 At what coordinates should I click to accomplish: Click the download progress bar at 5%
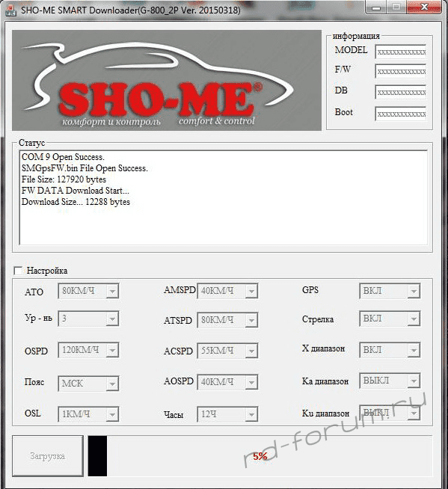pos(260,456)
